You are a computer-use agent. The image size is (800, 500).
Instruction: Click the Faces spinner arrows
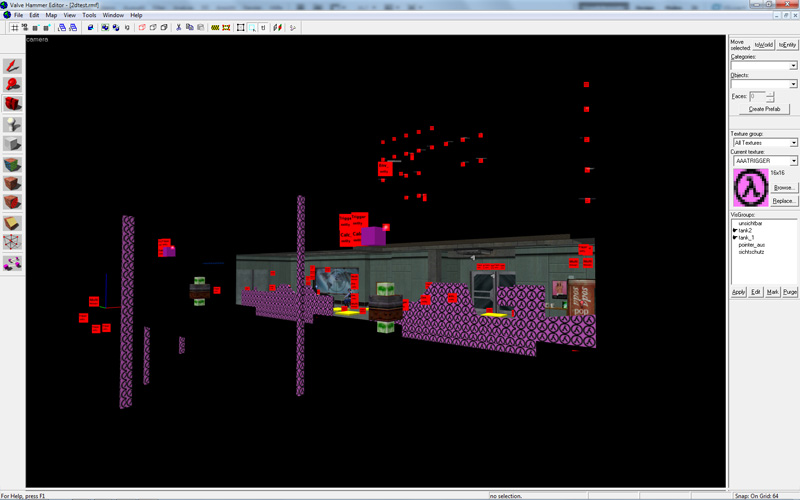pos(770,96)
